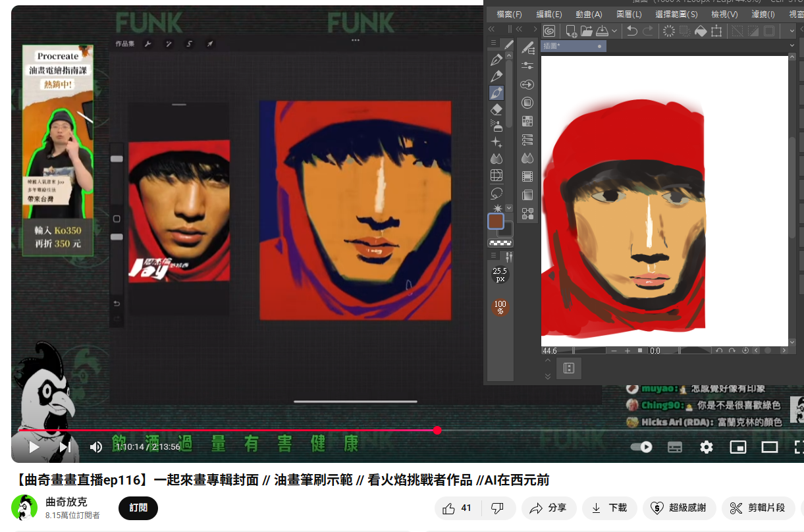Image resolution: width=804 pixels, height=532 pixels.
Task: Click the undo arrow in command bar
Action: [x=632, y=31]
